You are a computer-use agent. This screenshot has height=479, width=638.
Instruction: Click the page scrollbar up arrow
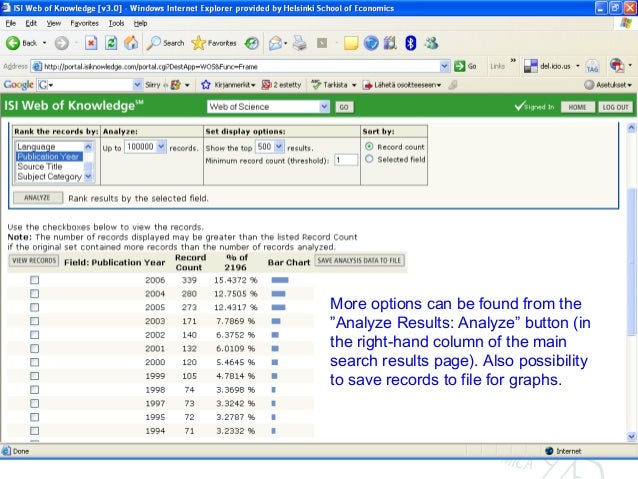coord(631,128)
